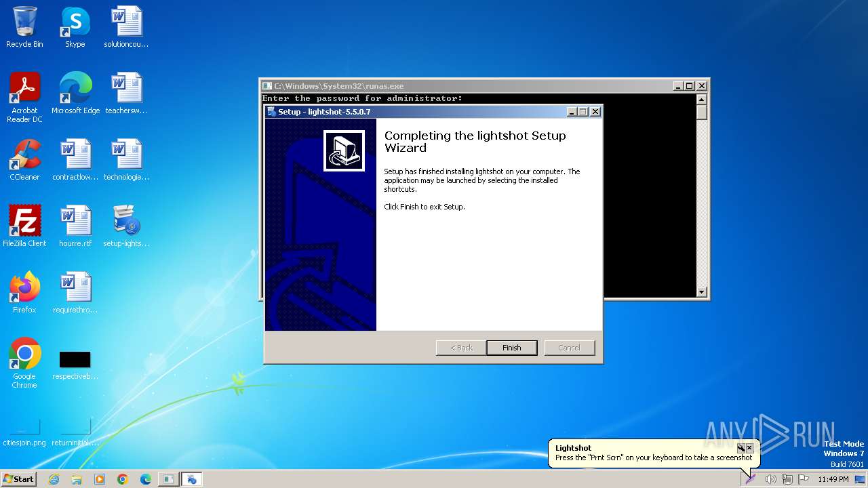Select the Microsoft Edge desktop shortcut
This screenshot has width=868, height=488.
[75, 94]
